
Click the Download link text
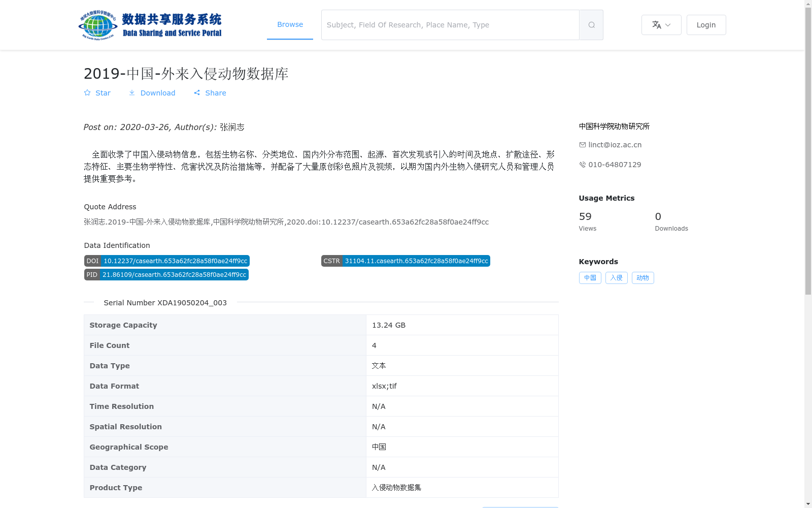[158, 93]
